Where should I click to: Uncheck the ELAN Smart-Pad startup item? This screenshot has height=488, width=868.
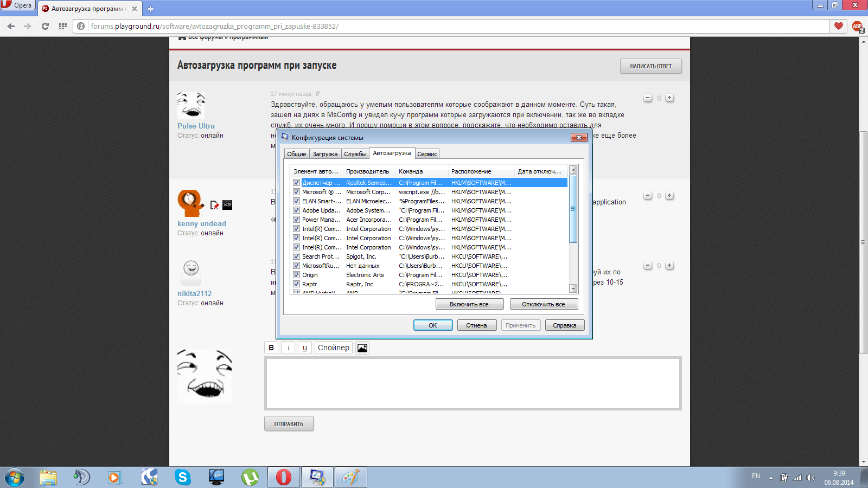(x=296, y=201)
